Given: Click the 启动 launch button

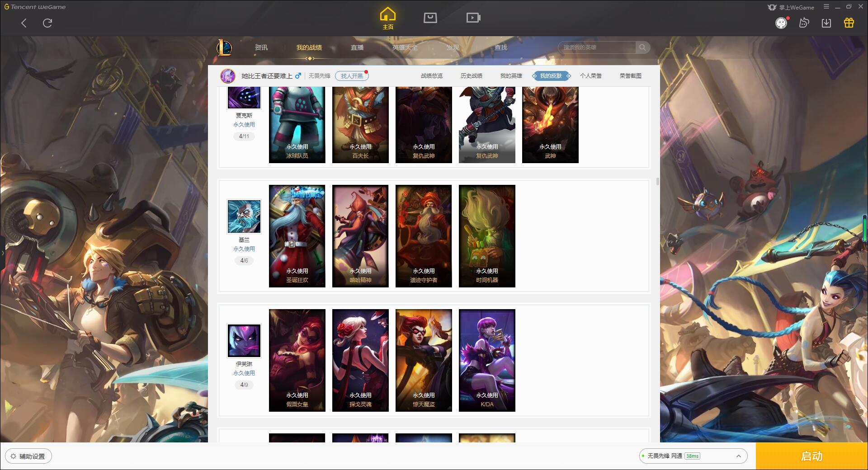Looking at the screenshot, I should point(812,456).
